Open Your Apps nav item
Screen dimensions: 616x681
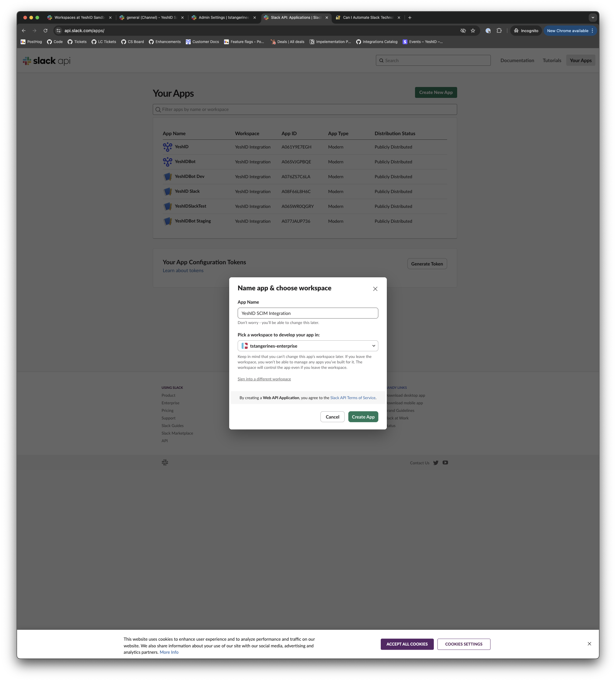click(581, 61)
